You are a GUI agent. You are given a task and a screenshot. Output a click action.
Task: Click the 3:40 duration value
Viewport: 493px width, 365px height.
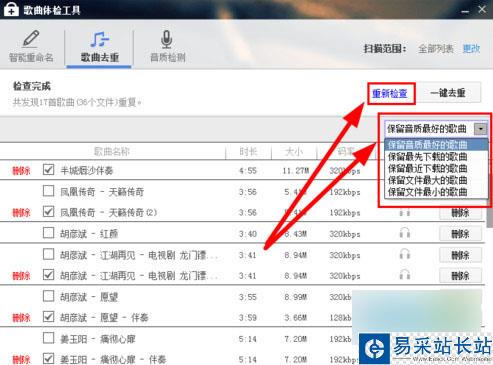248,234
